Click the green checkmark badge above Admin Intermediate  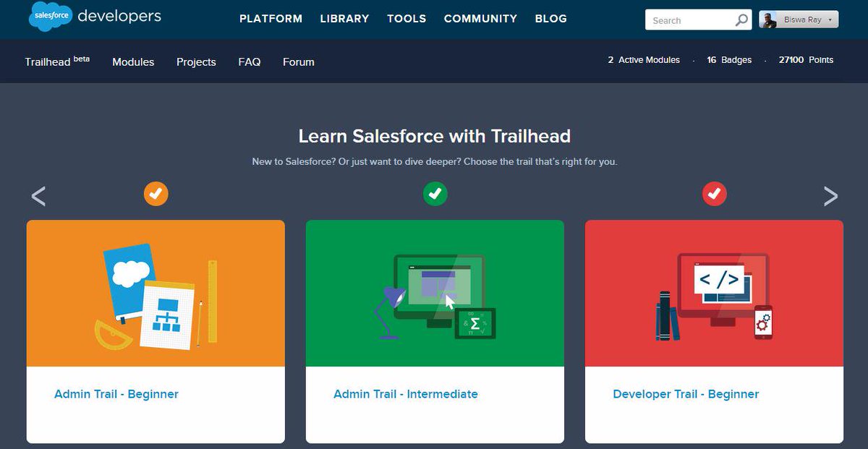point(435,194)
